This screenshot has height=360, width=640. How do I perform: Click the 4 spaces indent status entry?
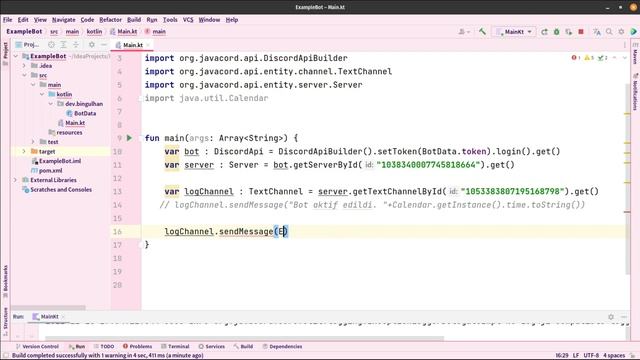point(614,356)
